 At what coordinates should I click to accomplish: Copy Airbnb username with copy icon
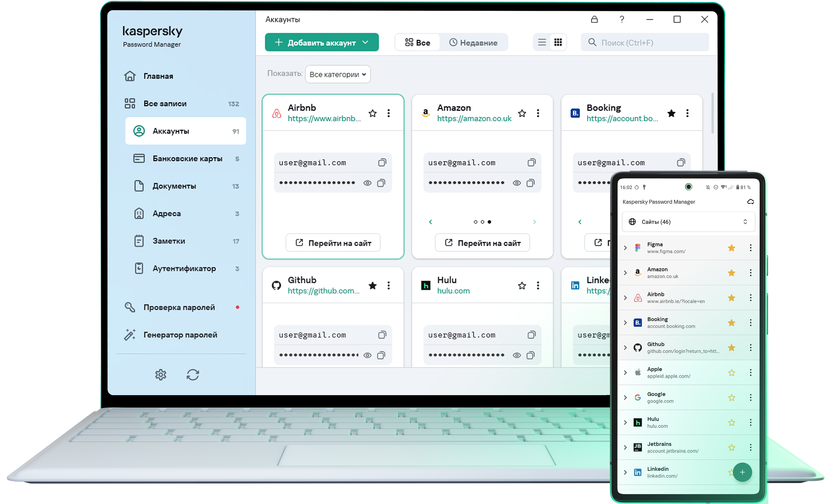[x=382, y=163]
